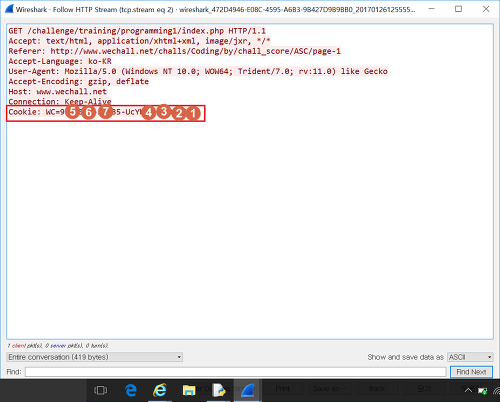Viewport: 500px width, 402px height.
Task: Open Task View from the taskbar
Action: [101, 390]
